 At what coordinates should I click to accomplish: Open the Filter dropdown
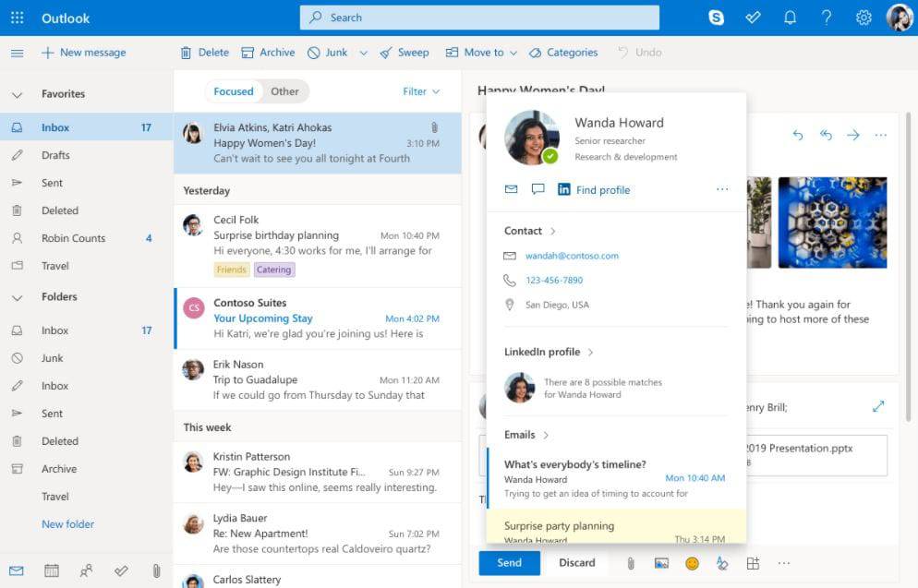coord(421,91)
